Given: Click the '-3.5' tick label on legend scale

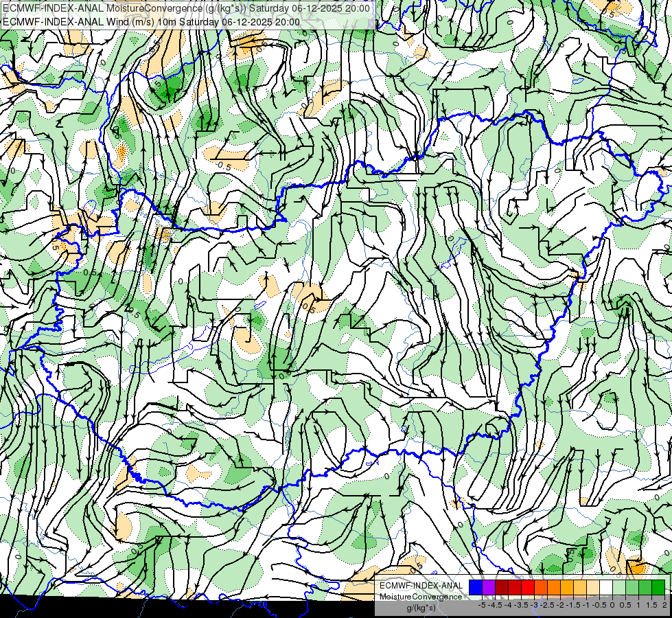Looking at the screenshot, I should [522, 605].
